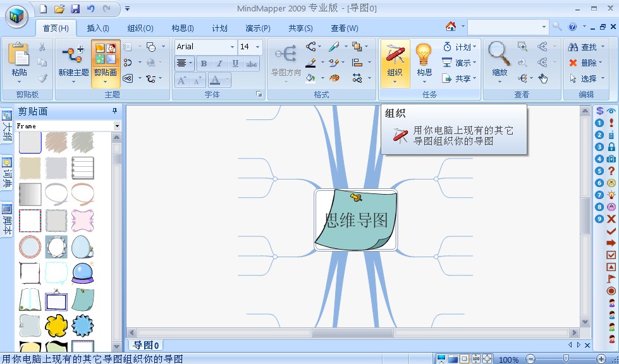Switch to the Brainstorm (构思) ribbon tab

[x=182, y=28]
